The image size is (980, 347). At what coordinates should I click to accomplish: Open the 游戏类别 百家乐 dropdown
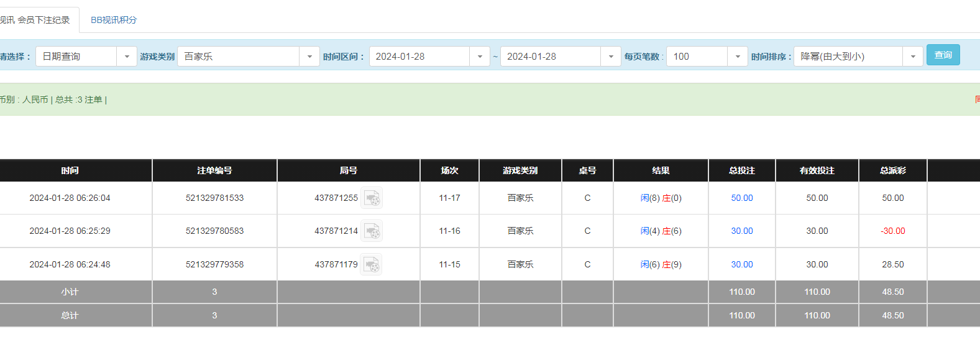[x=309, y=57]
